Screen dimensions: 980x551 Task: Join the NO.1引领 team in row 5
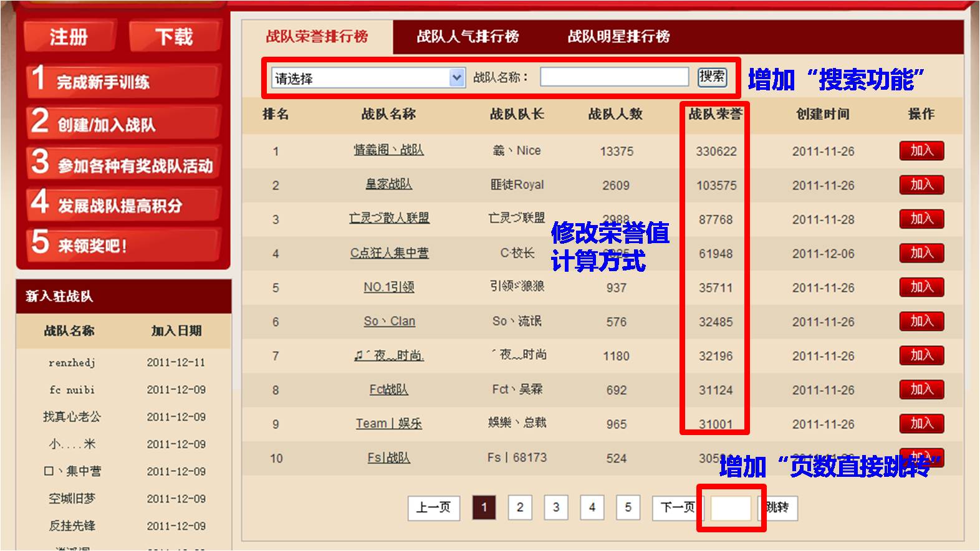(921, 287)
